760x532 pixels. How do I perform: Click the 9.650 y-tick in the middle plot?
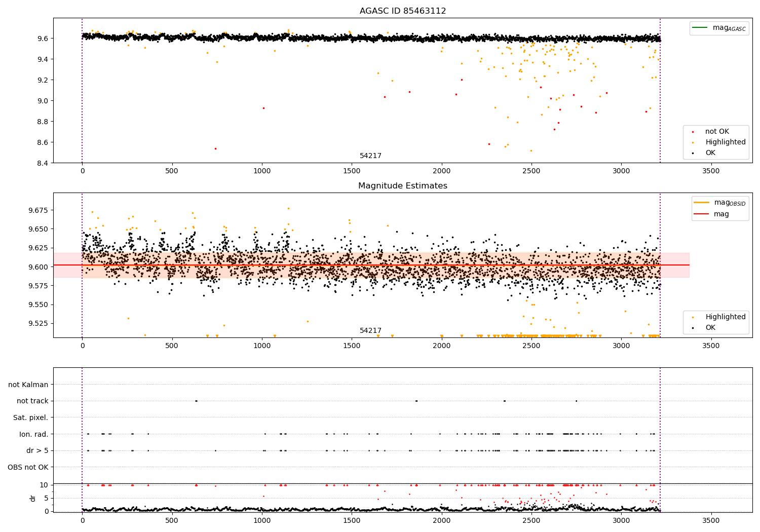(37, 229)
